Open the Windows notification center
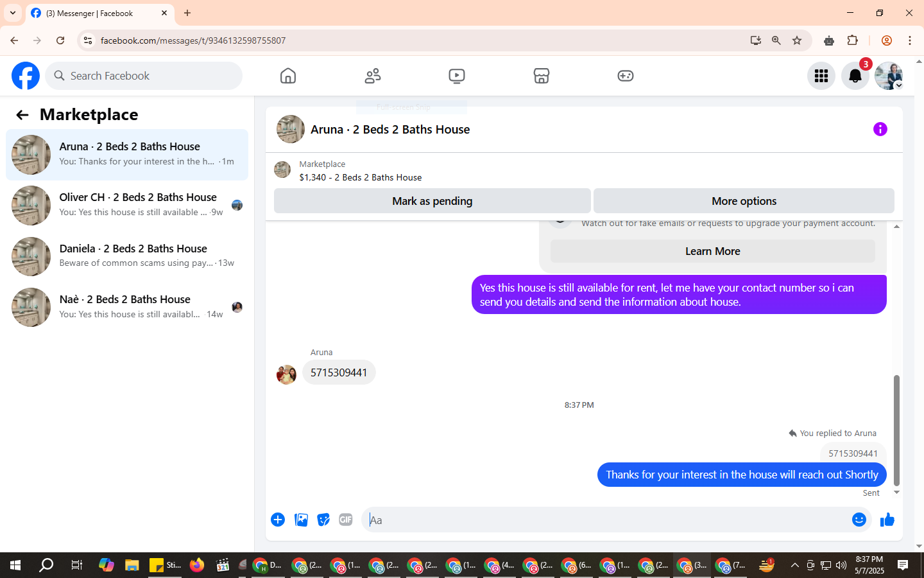Screen dimensions: 924x578 [x=903, y=565]
